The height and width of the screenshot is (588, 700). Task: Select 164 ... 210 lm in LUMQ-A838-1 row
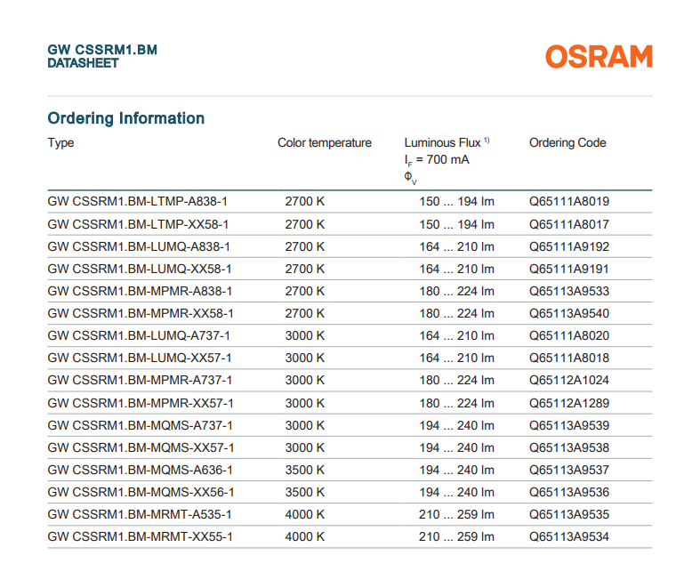[x=456, y=246]
